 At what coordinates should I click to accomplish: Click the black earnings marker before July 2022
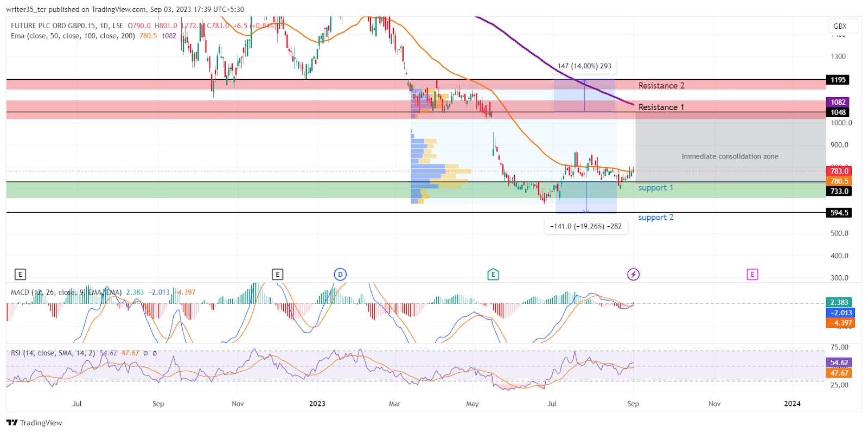click(x=20, y=275)
